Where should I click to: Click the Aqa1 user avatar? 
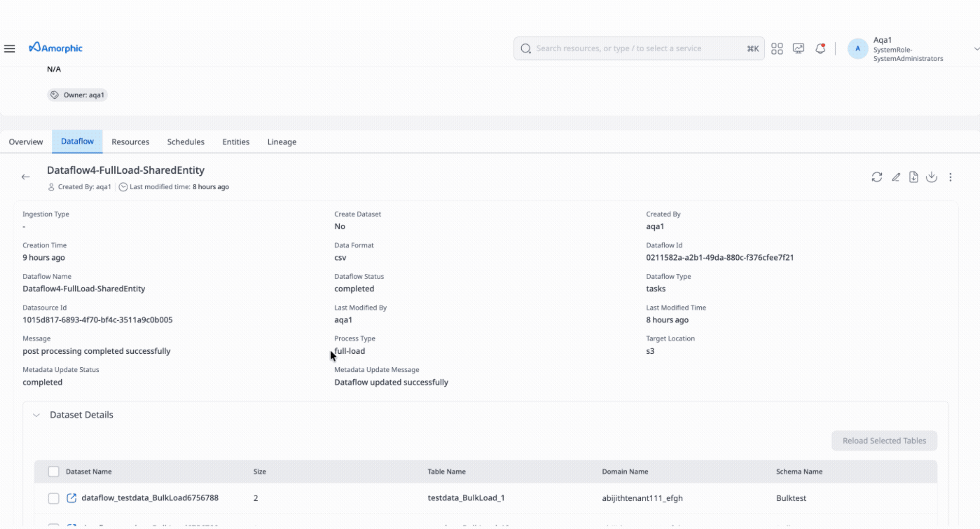[857, 49]
